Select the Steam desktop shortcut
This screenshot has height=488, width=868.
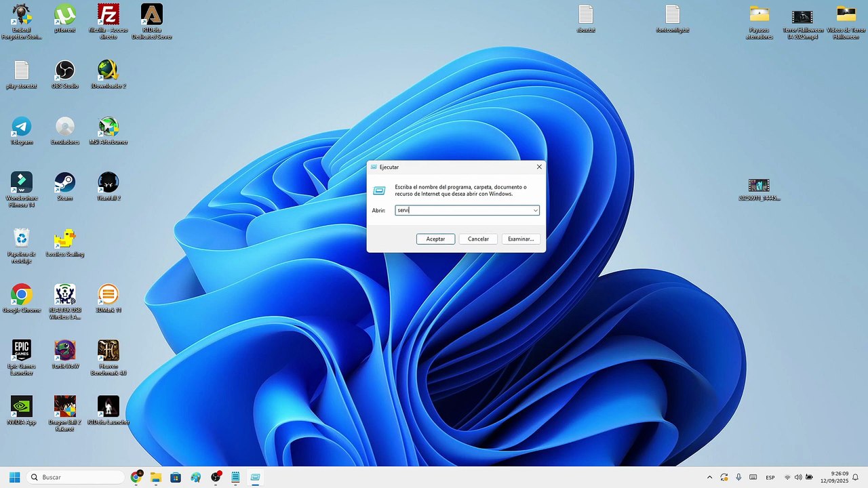click(x=65, y=186)
